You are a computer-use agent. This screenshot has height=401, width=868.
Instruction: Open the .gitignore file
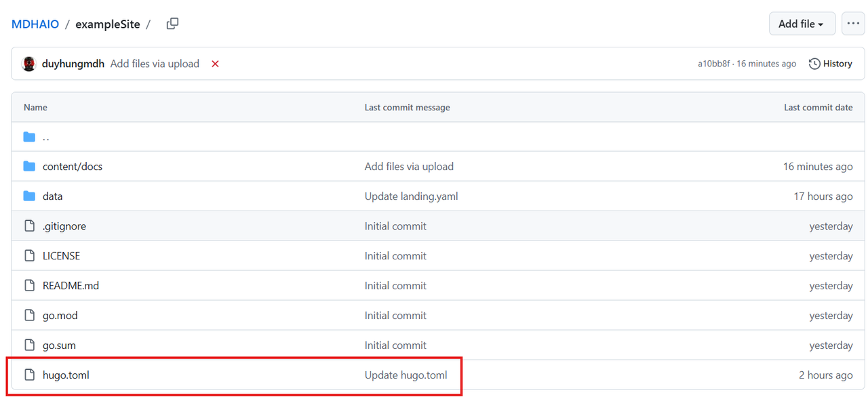(x=64, y=226)
